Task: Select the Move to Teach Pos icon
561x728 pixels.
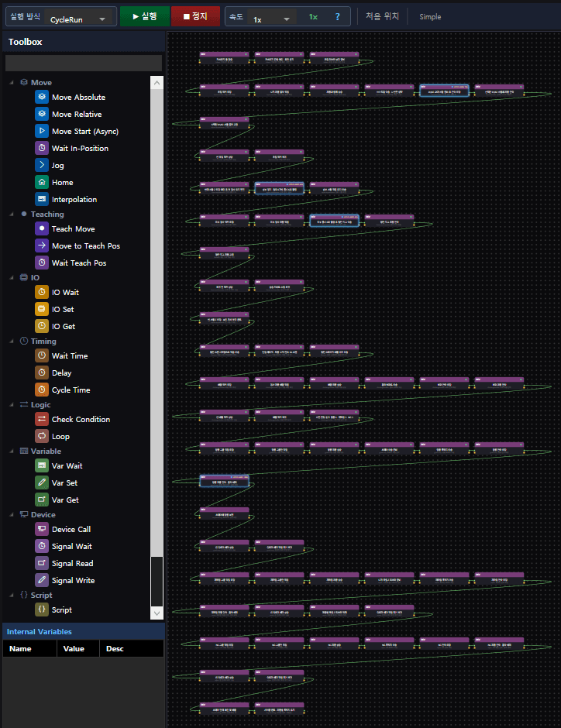Action: click(42, 246)
